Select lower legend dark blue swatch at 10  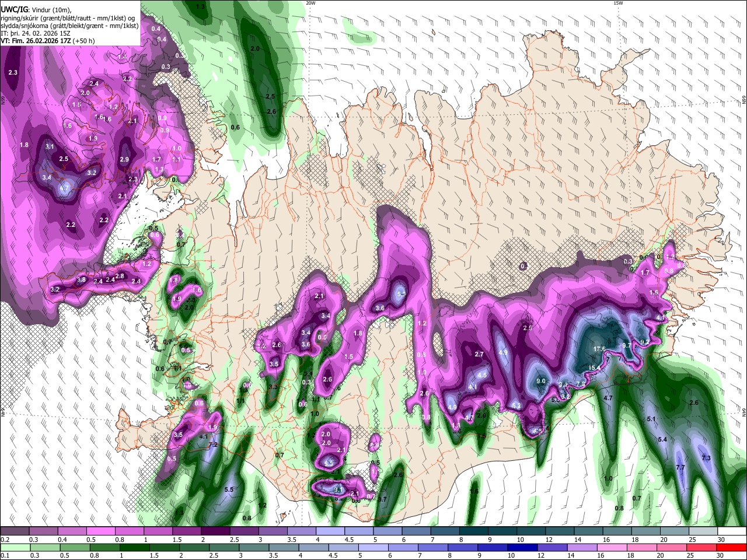[x=523, y=547]
